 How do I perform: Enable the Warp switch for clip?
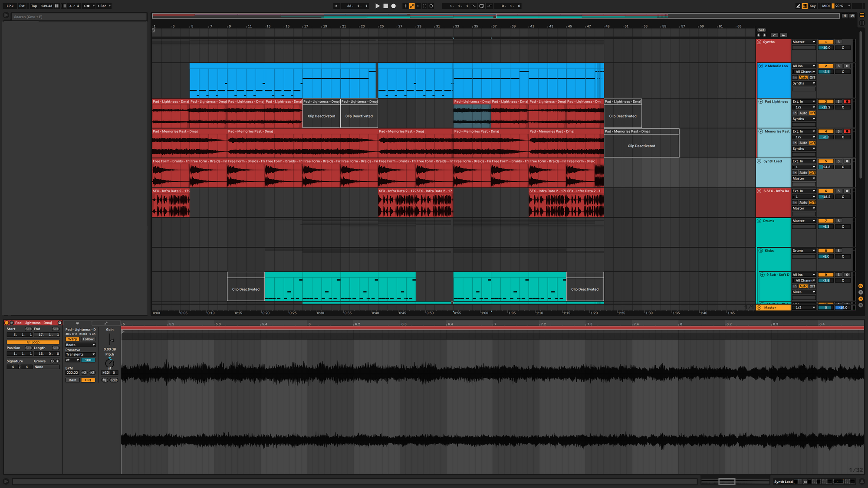72,339
